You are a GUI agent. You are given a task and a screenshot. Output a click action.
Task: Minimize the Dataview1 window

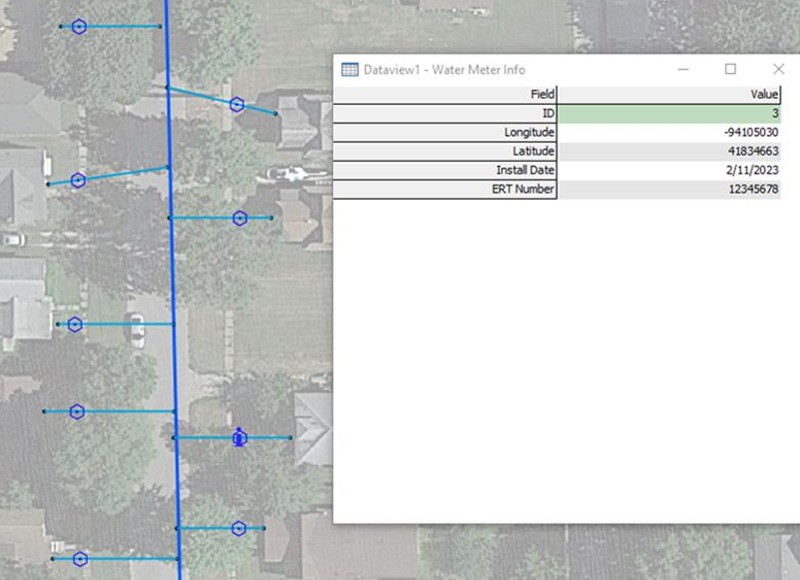[x=683, y=69]
